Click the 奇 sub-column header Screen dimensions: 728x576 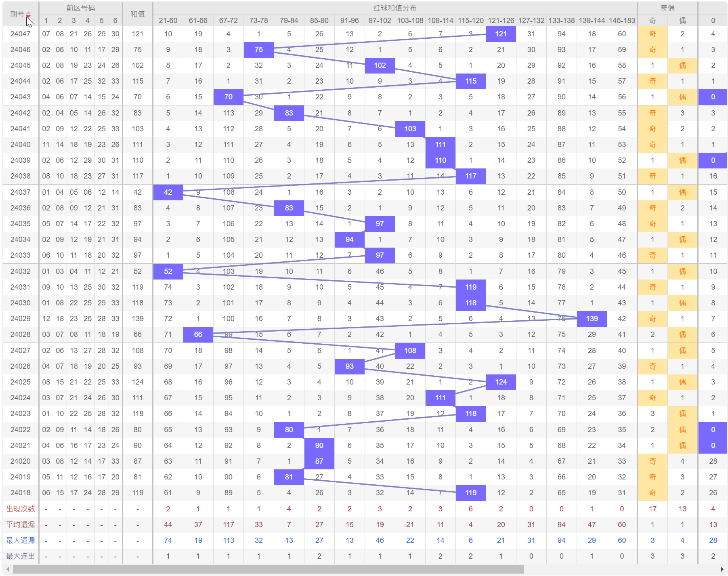coord(652,21)
